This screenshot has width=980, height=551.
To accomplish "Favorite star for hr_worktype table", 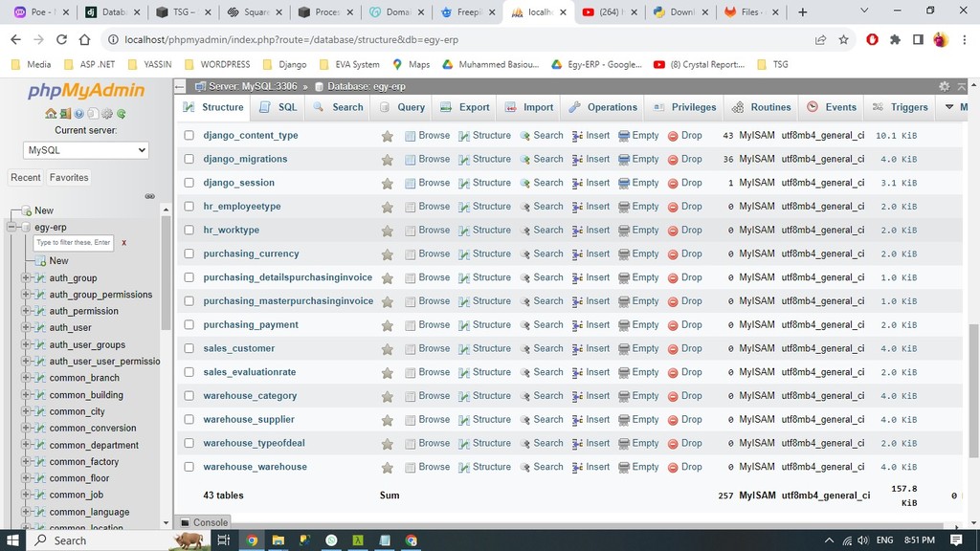I will (x=388, y=231).
